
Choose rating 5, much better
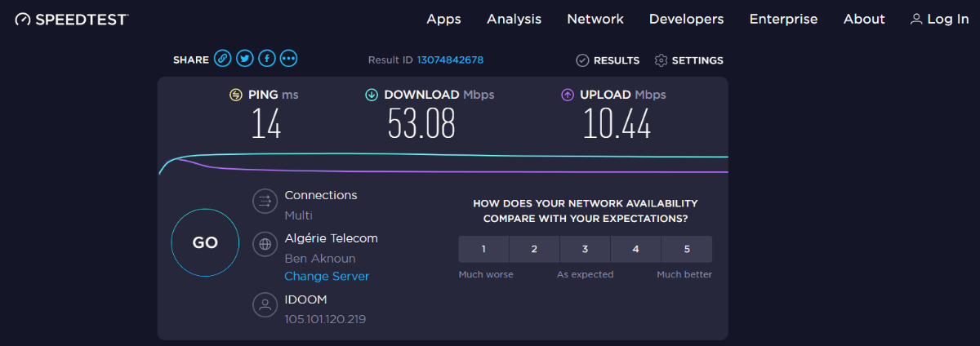[x=687, y=249]
